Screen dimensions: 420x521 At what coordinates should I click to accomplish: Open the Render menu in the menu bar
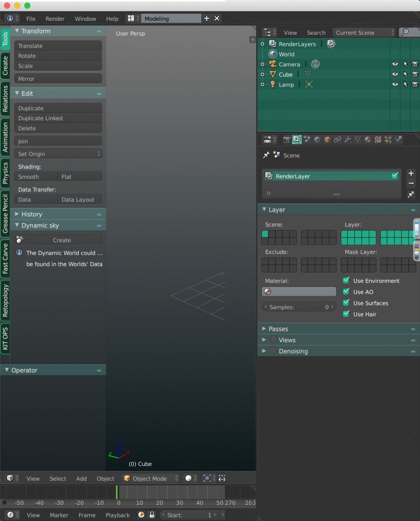click(55, 18)
